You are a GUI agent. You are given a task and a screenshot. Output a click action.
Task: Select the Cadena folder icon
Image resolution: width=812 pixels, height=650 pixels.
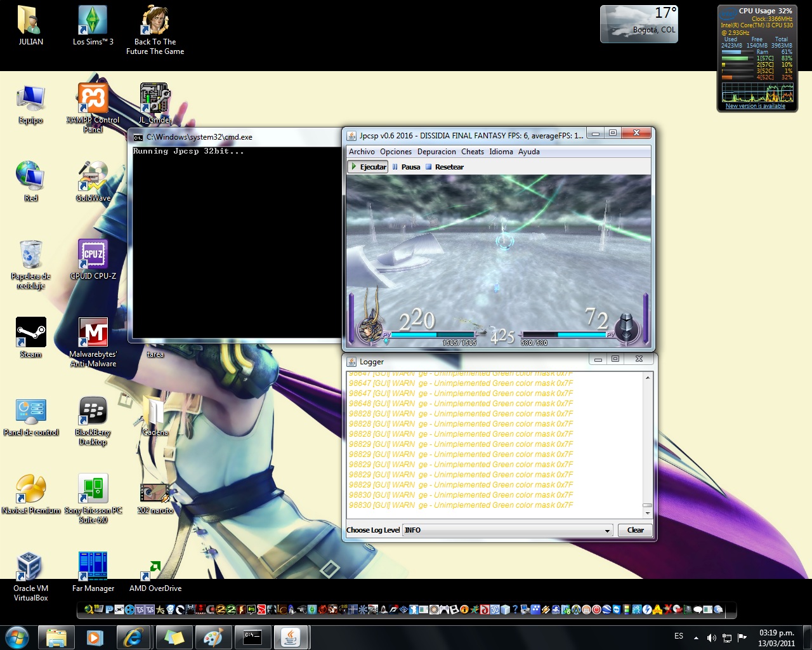pyautogui.click(x=155, y=416)
